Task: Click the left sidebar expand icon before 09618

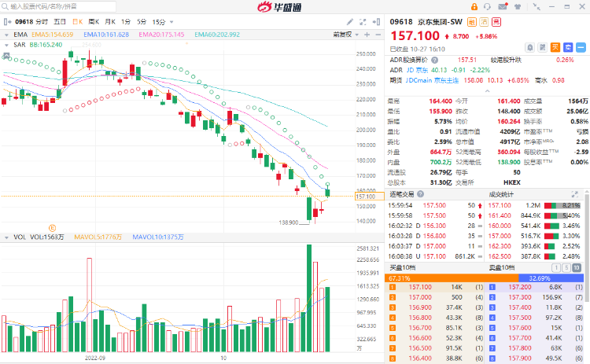Action: coord(7,22)
